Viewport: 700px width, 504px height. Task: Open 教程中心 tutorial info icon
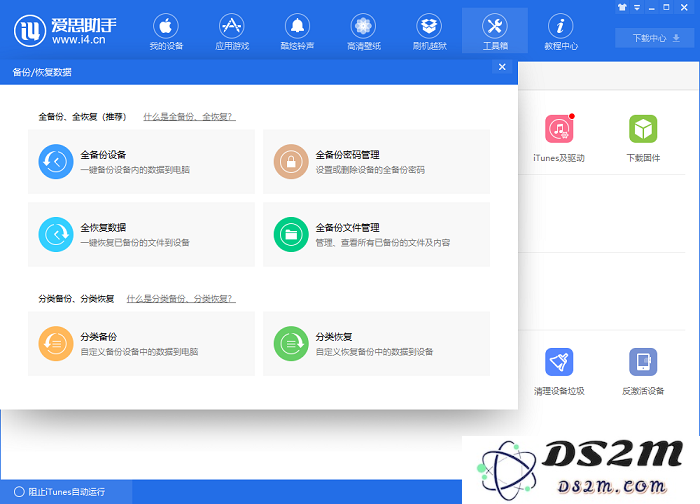coord(561,26)
